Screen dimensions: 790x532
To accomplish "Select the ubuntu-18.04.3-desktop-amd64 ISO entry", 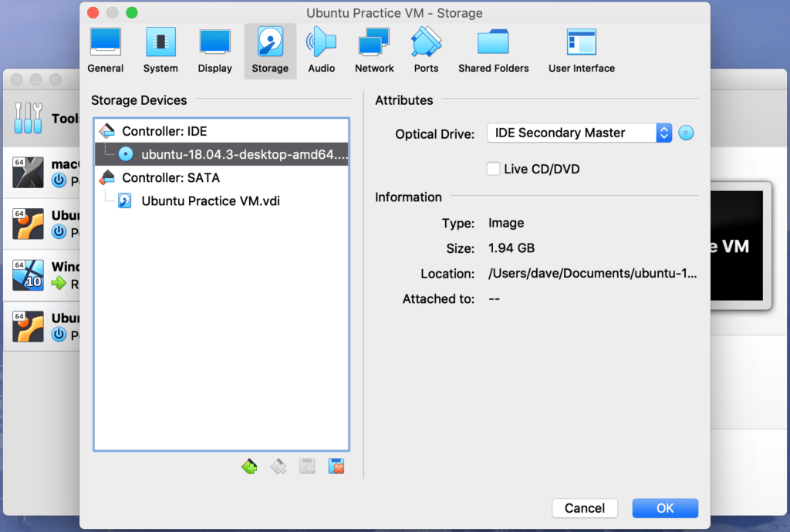I will [221, 154].
